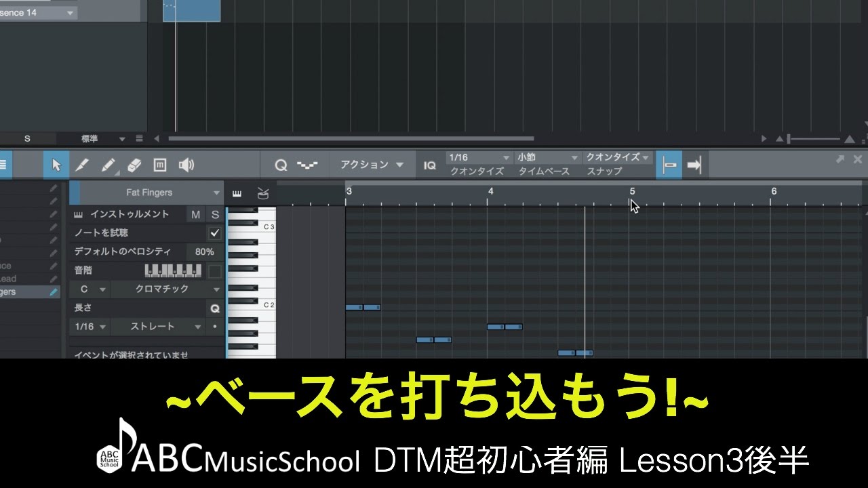868x488 pixels.
Task: Toggle the S button in arrangement footer
Action: [x=27, y=138]
